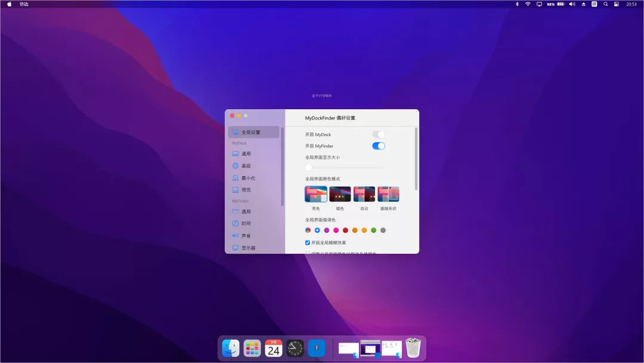Disable the 开启 MyFinder switch

(x=379, y=146)
